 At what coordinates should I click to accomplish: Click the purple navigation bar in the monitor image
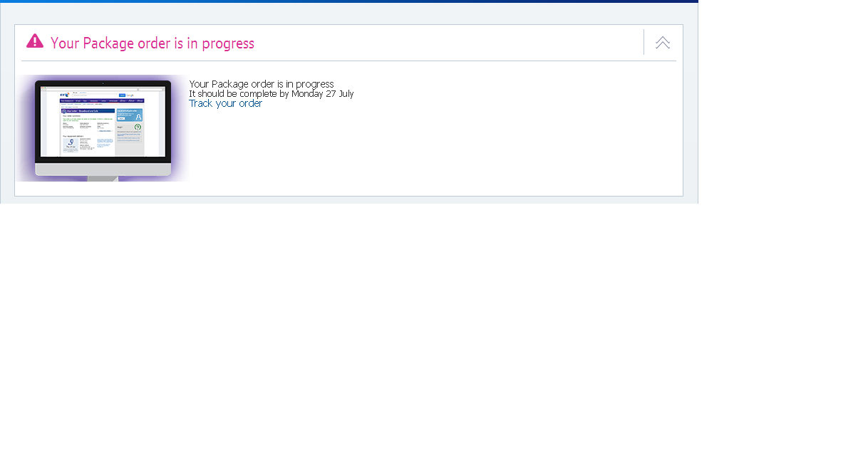click(102, 101)
